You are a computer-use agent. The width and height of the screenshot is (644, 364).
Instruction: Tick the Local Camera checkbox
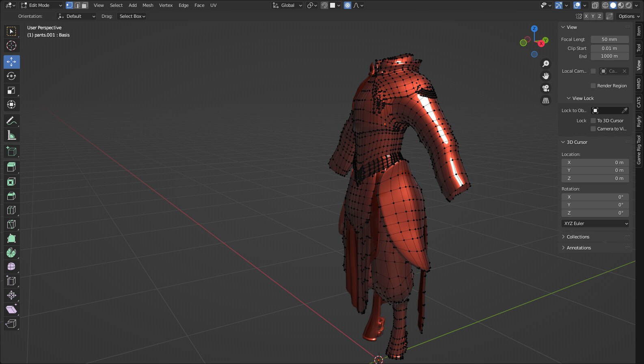[x=593, y=71]
